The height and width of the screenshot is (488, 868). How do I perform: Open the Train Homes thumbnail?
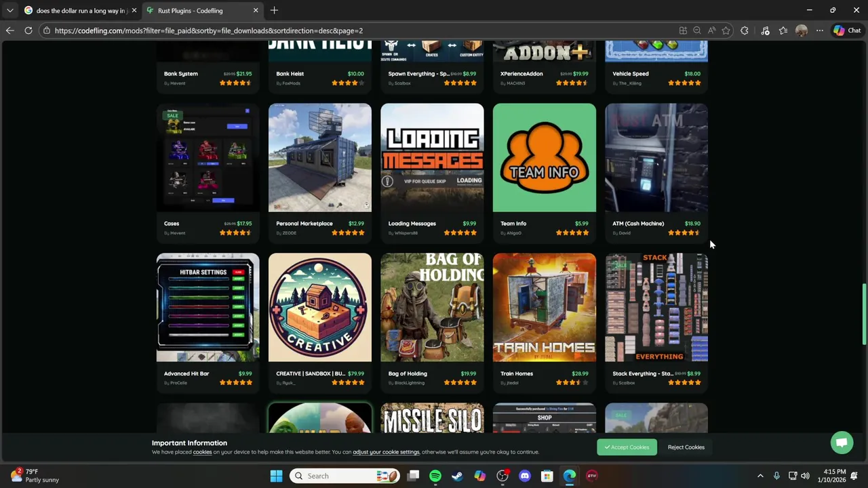(545, 308)
